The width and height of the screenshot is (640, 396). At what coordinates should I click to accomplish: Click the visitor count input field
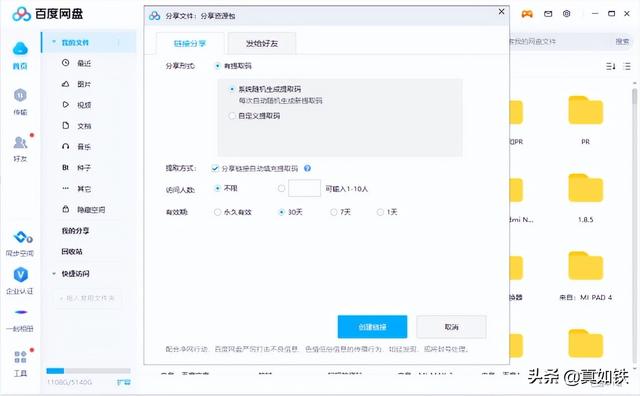coord(304,188)
